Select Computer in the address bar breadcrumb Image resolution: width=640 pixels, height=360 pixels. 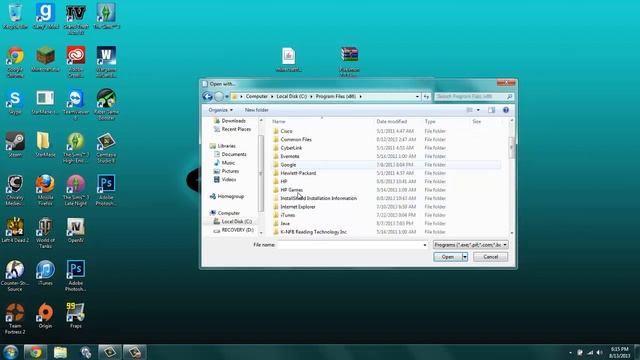(x=257, y=96)
